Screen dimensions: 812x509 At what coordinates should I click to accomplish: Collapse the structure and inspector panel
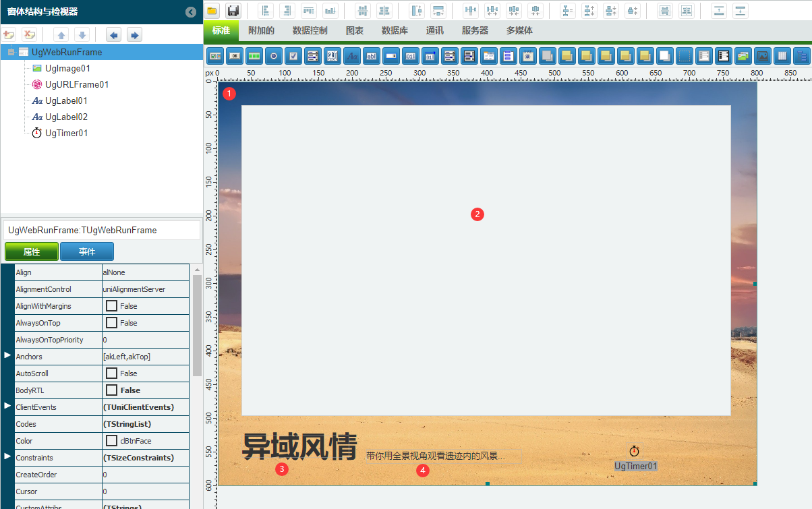(x=191, y=11)
